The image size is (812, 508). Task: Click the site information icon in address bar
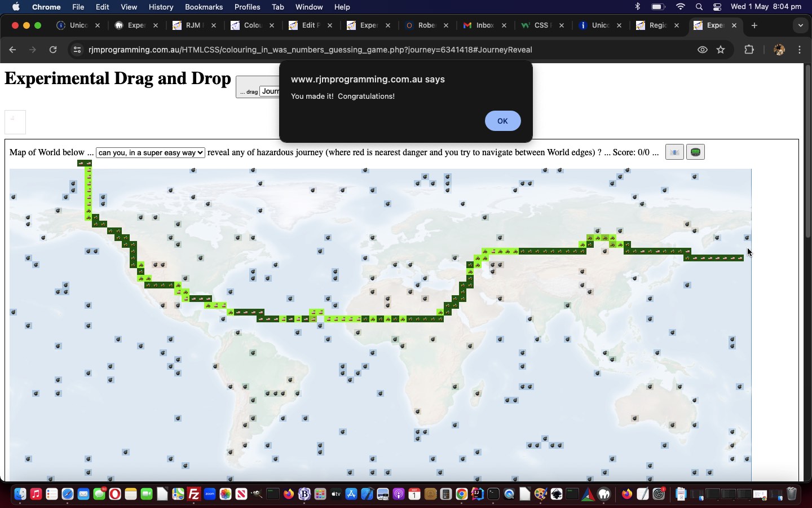[x=77, y=50]
